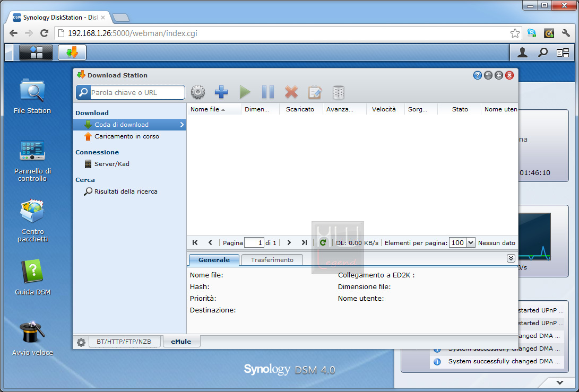579x392 pixels.
Task: Open File Station desktop icon
Action: coord(32,96)
